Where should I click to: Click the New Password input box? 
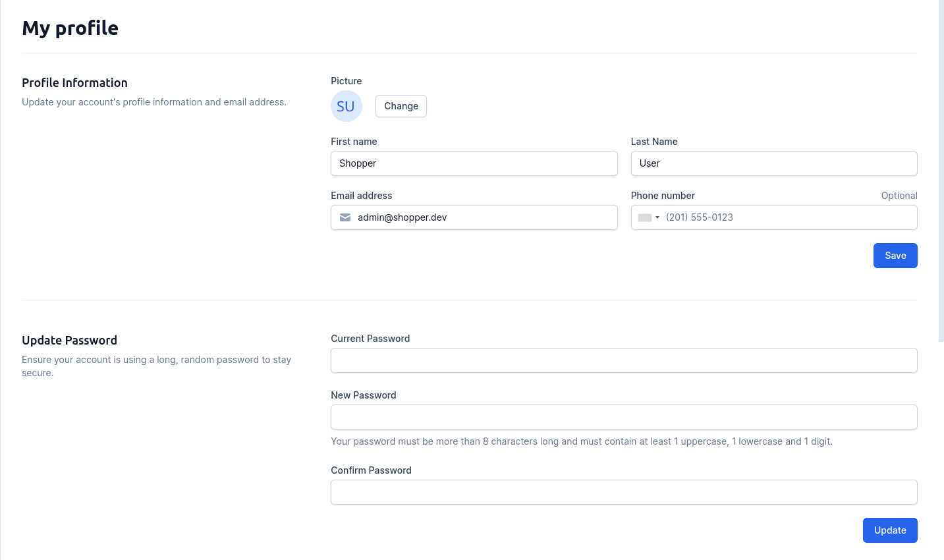click(623, 417)
